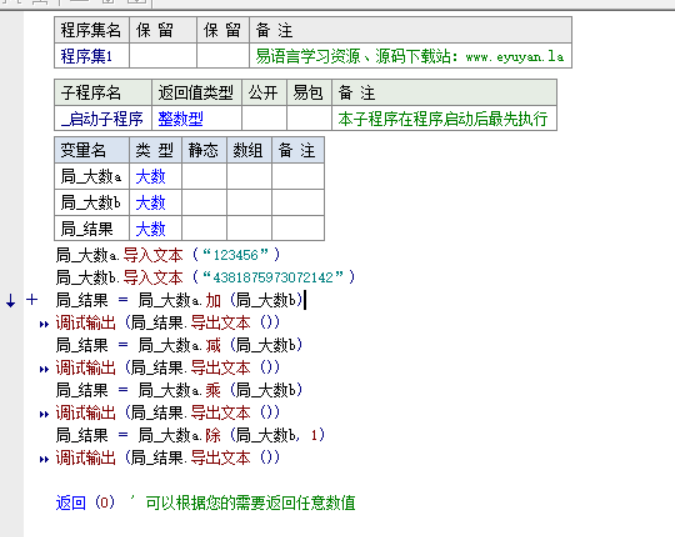Screen dimensions: 675x537
Task: Click the 减 method call
Action: tap(214, 345)
